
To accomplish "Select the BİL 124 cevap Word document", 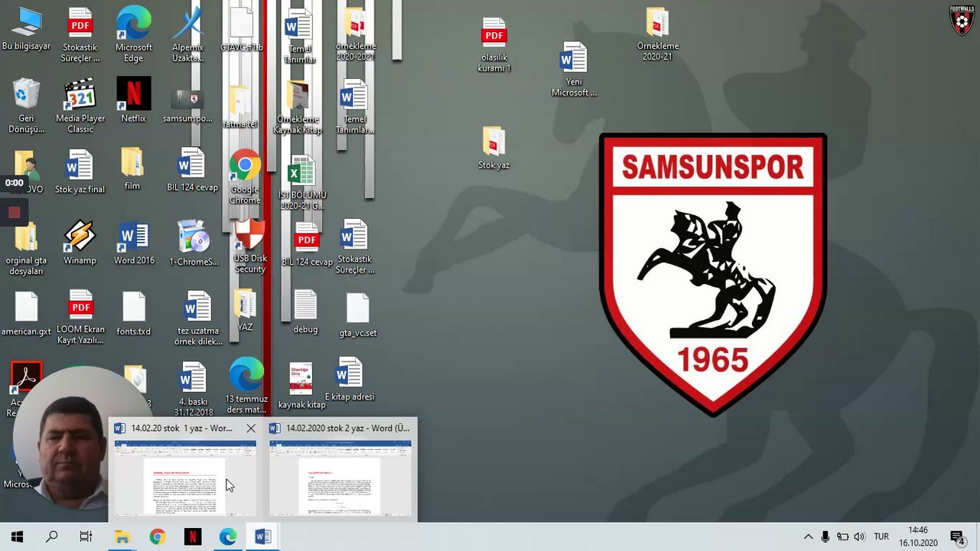I will (192, 170).
